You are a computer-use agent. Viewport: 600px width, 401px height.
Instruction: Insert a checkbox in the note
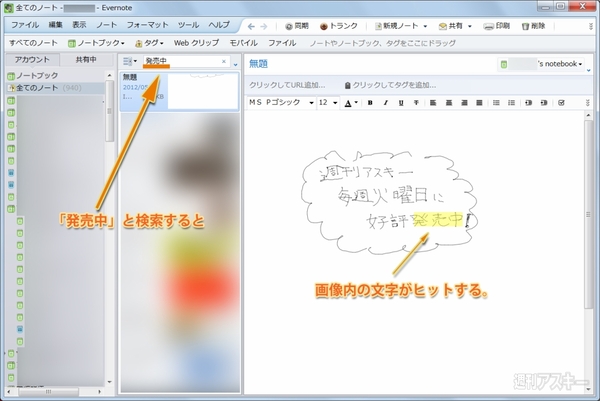click(x=561, y=103)
